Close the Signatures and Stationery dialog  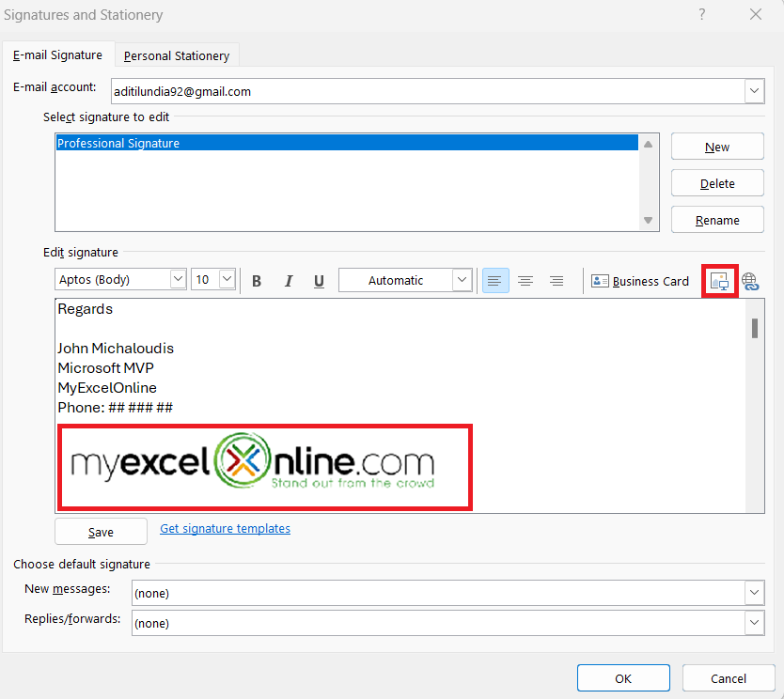pyautogui.click(x=756, y=14)
